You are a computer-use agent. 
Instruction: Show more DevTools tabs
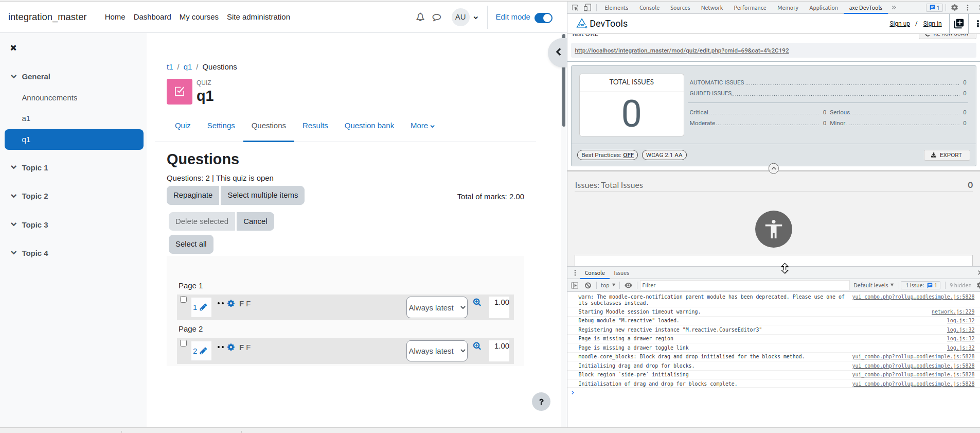894,8
